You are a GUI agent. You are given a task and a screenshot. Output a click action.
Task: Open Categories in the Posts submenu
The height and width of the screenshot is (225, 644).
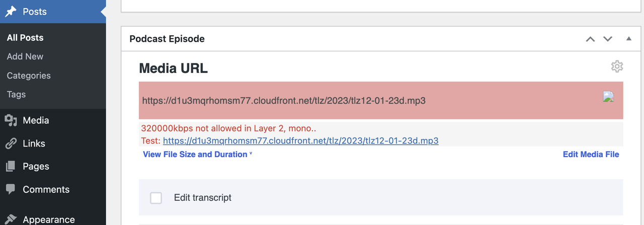29,76
